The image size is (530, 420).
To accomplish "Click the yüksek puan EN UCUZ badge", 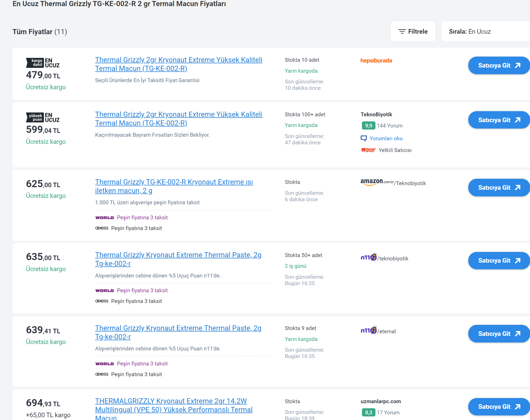I will [x=43, y=118].
